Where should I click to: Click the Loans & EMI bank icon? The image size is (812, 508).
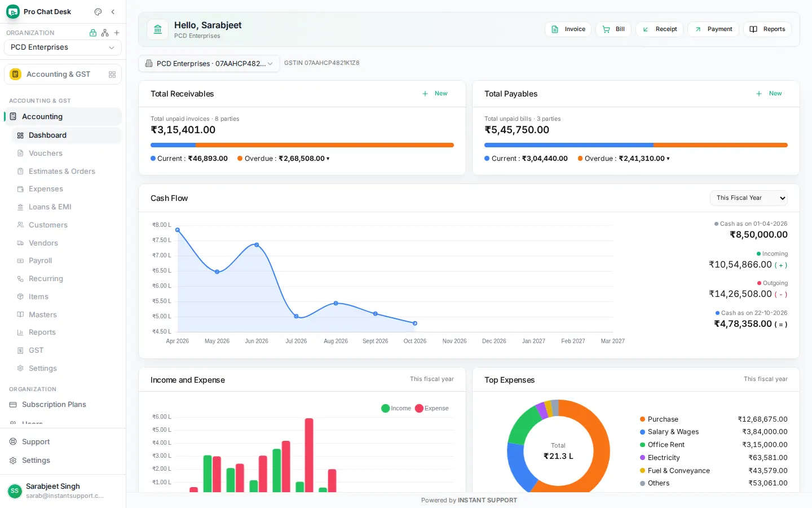tap(20, 207)
